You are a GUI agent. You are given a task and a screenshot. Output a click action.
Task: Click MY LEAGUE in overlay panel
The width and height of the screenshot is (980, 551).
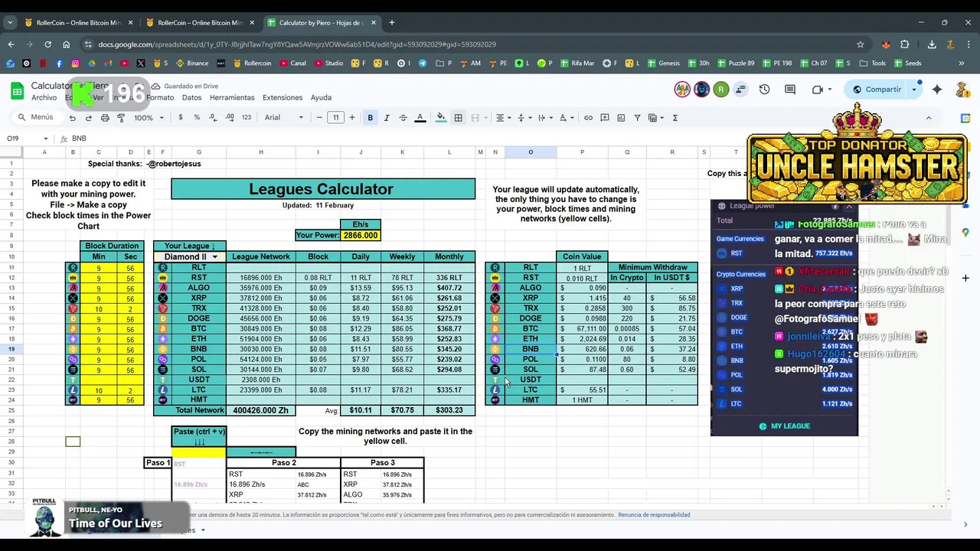click(x=784, y=426)
